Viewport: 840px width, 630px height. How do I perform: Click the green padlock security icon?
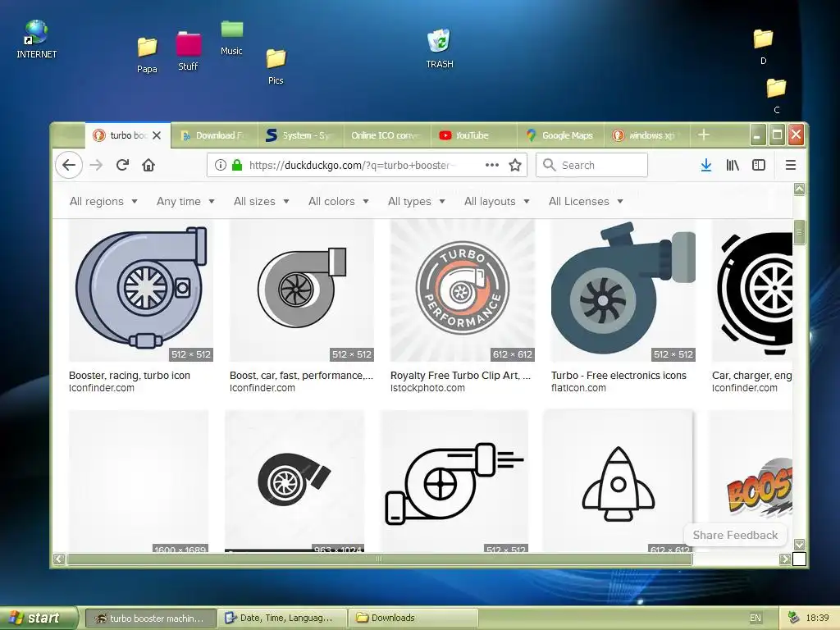click(x=237, y=165)
